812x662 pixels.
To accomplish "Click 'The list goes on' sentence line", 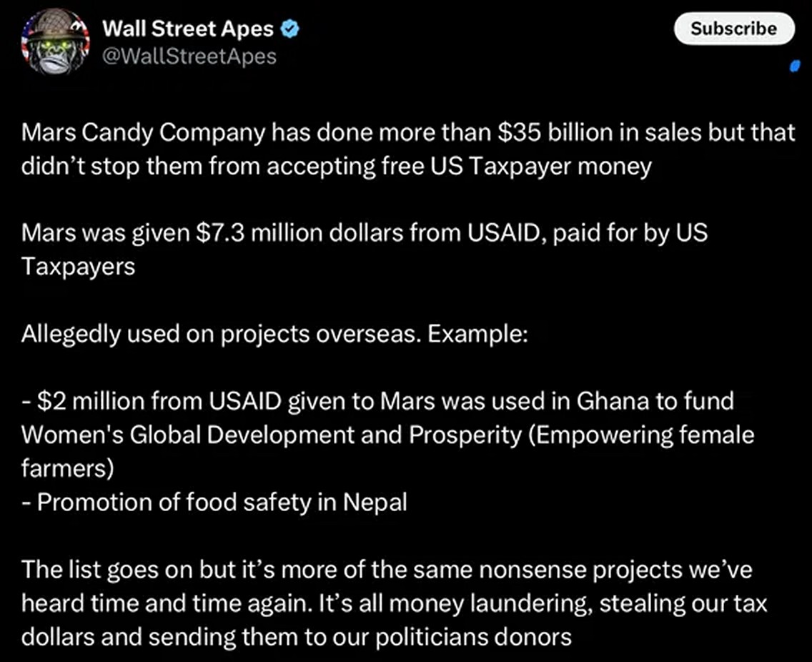I will [x=387, y=570].
